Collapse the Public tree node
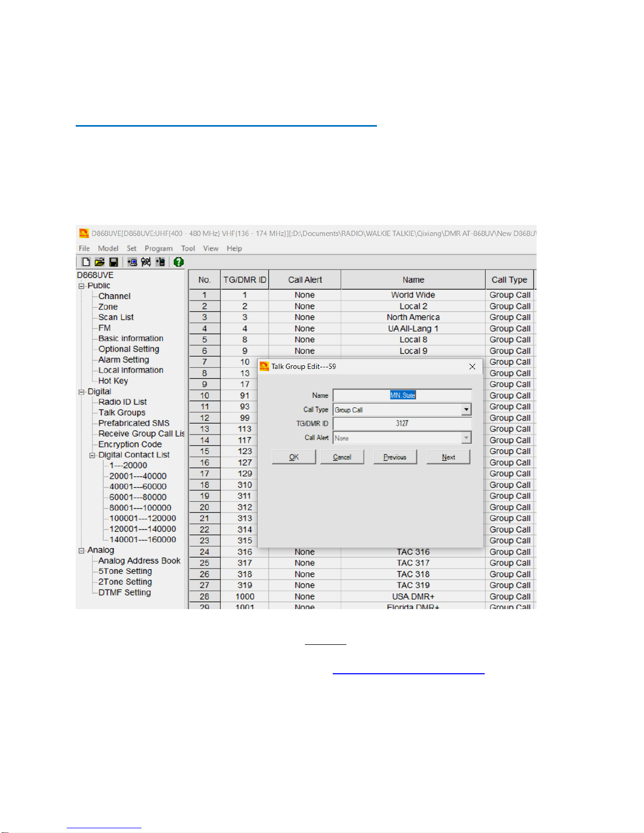 tap(81, 286)
